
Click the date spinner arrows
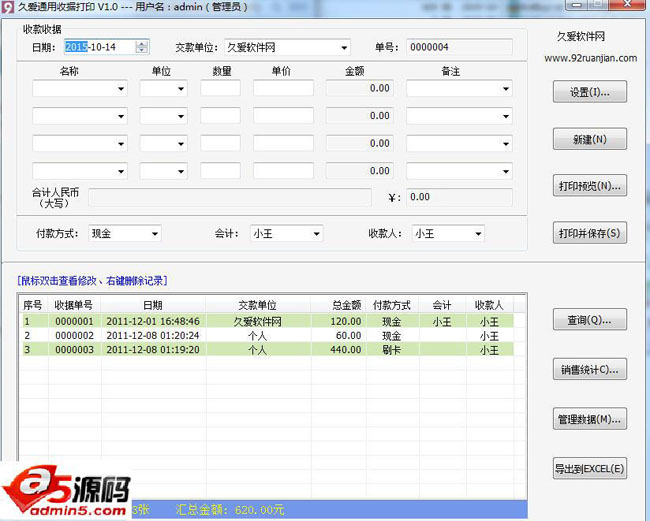coord(141,47)
